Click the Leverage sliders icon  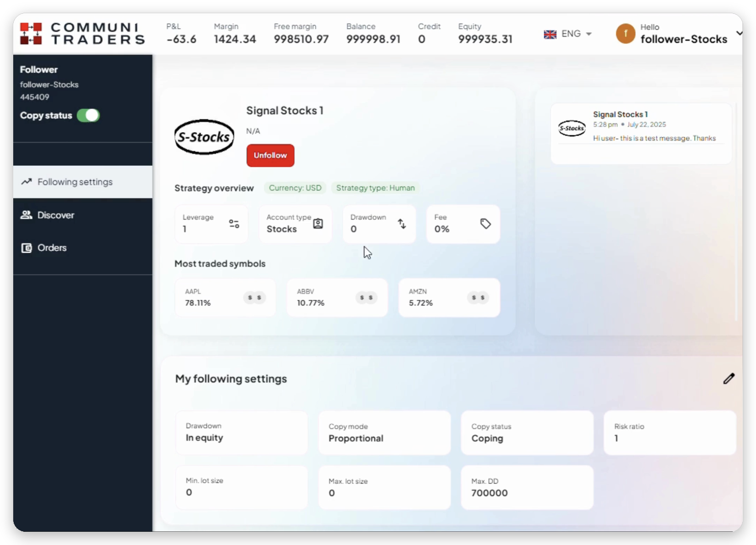tap(234, 224)
